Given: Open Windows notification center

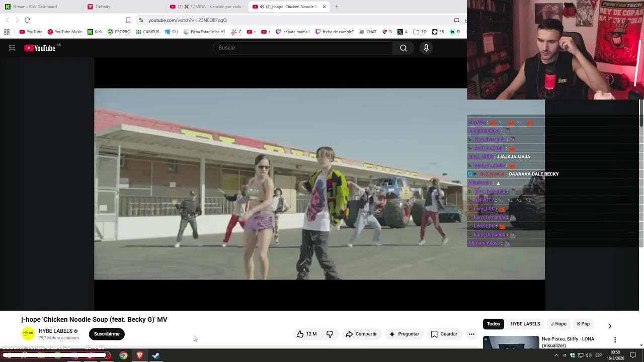Looking at the screenshot, I should (x=633, y=355).
